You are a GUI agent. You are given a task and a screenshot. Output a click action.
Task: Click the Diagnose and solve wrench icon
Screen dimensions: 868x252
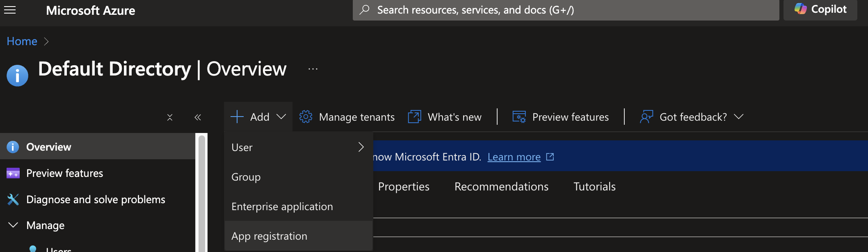tap(13, 199)
